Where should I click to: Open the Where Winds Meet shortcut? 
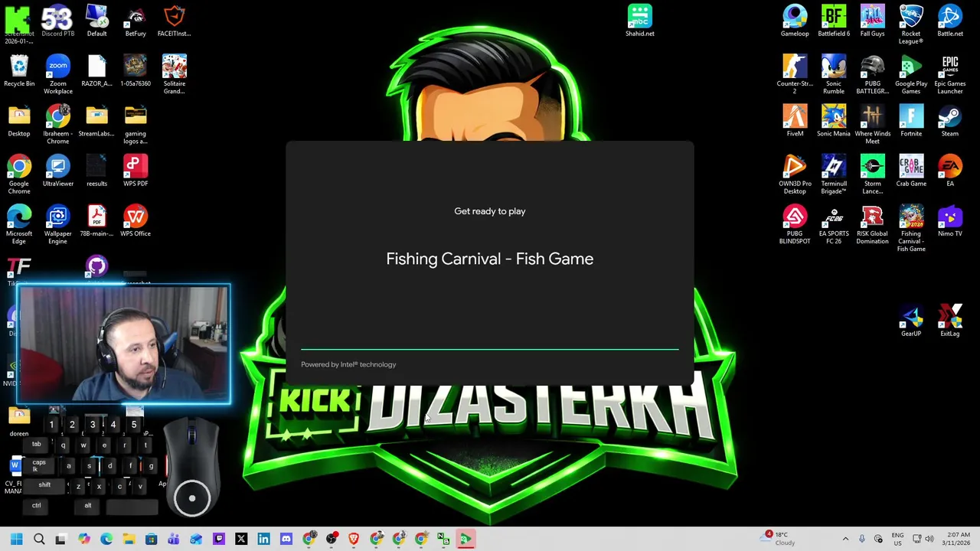[872, 125]
